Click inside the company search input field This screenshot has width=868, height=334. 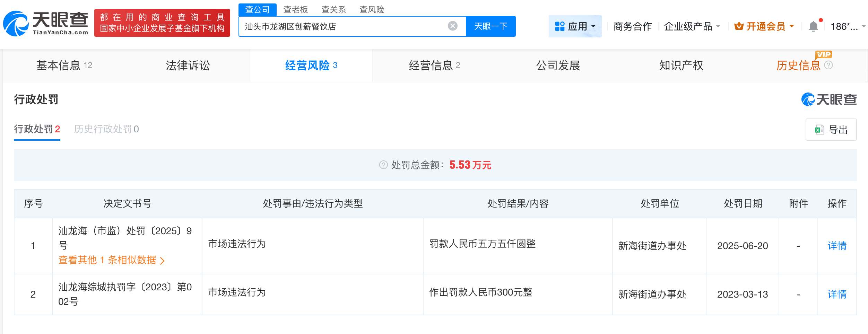point(347,26)
